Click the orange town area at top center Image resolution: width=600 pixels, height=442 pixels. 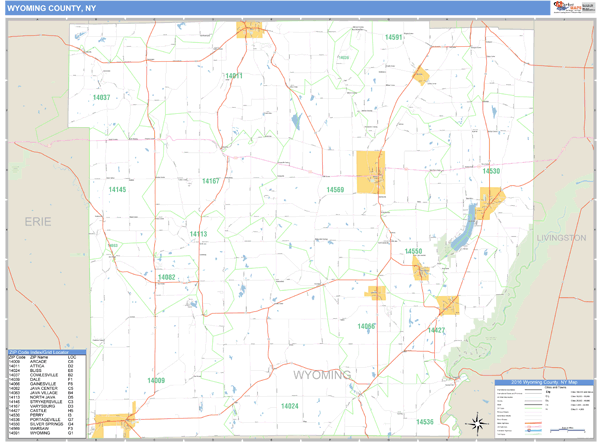tap(249, 28)
